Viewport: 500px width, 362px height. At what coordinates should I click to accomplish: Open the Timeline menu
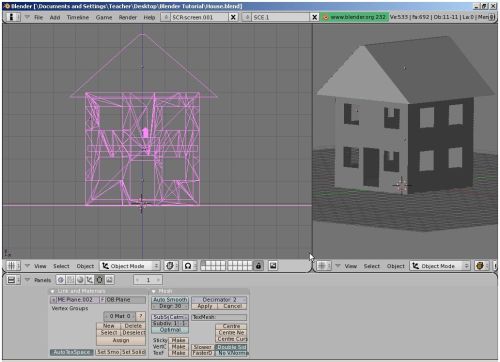point(78,17)
